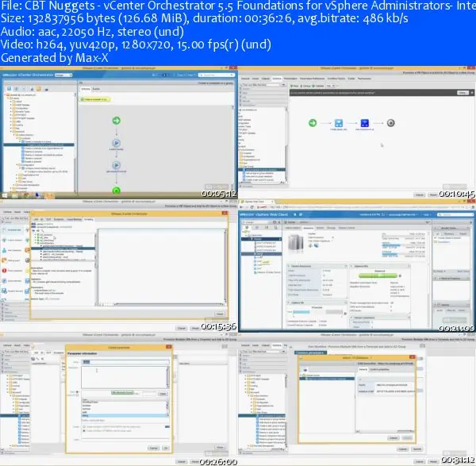476x466 pixels.
Task: Select the light blue workflow element in 00:10:45 schema
Action: (339, 123)
